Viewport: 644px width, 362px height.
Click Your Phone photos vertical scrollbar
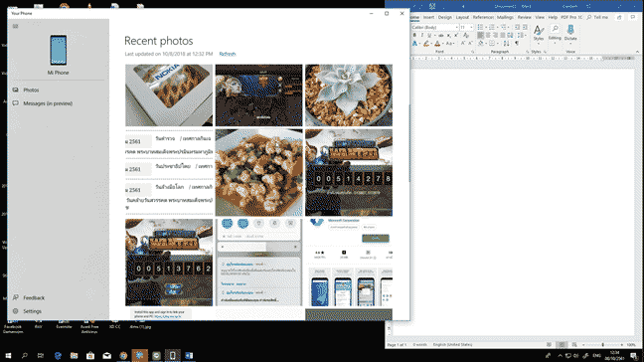pyautogui.click(x=409, y=144)
